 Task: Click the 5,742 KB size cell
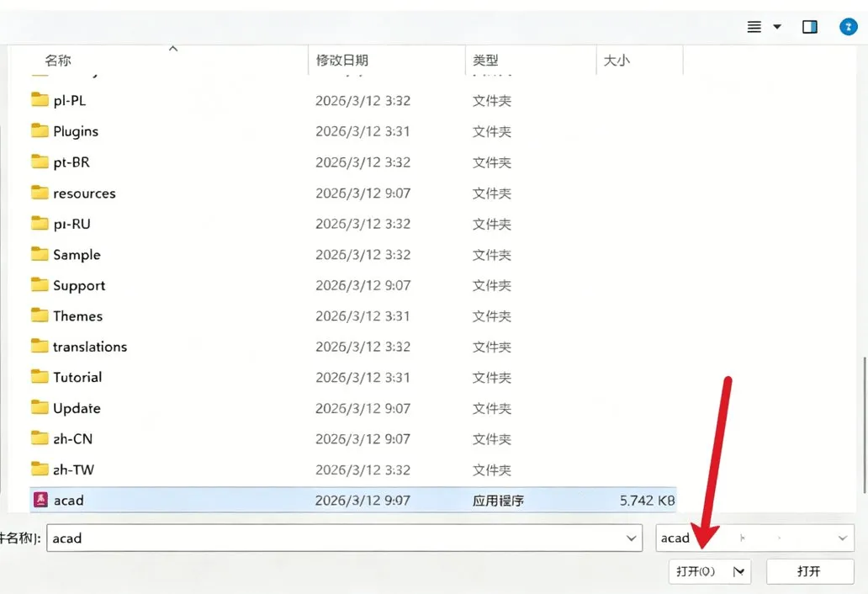[x=647, y=501]
